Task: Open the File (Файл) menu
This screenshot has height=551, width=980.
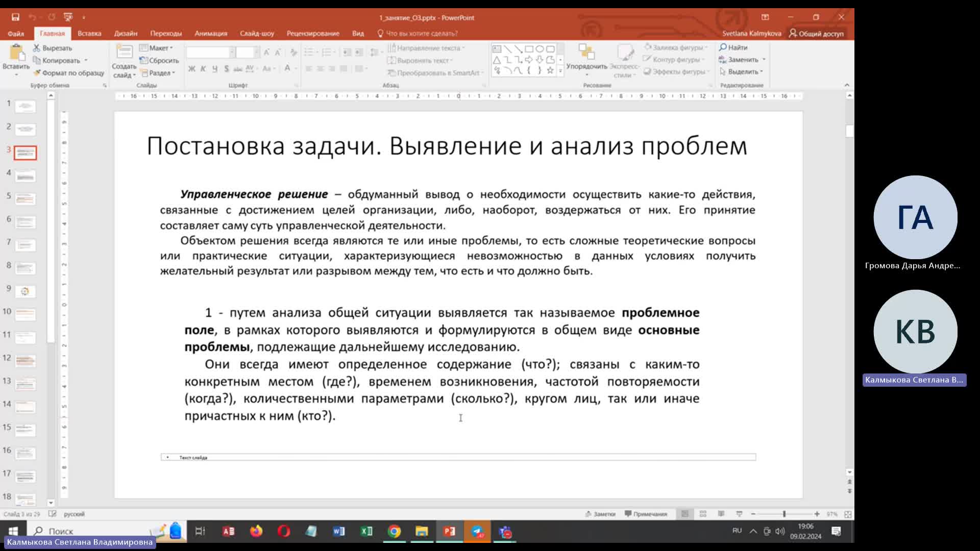Action: point(16,34)
